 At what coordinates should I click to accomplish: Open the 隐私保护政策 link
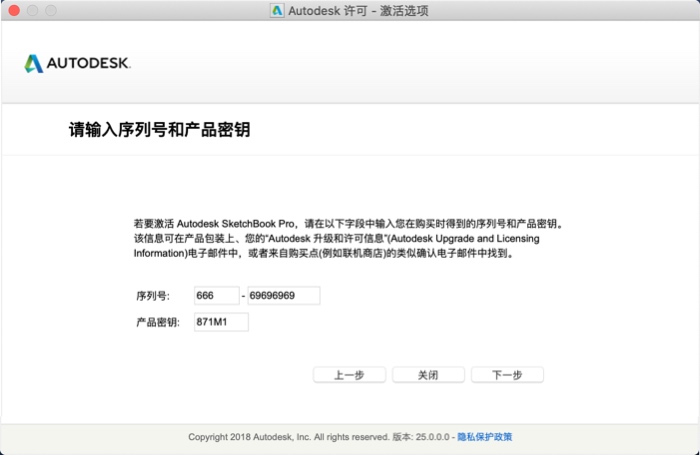pyautogui.click(x=485, y=437)
